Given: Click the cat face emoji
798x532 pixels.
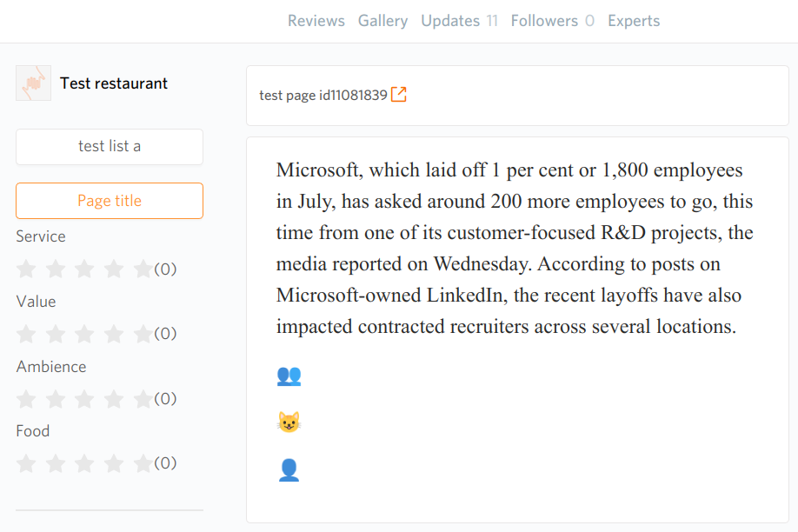Looking at the screenshot, I should (x=289, y=422).
